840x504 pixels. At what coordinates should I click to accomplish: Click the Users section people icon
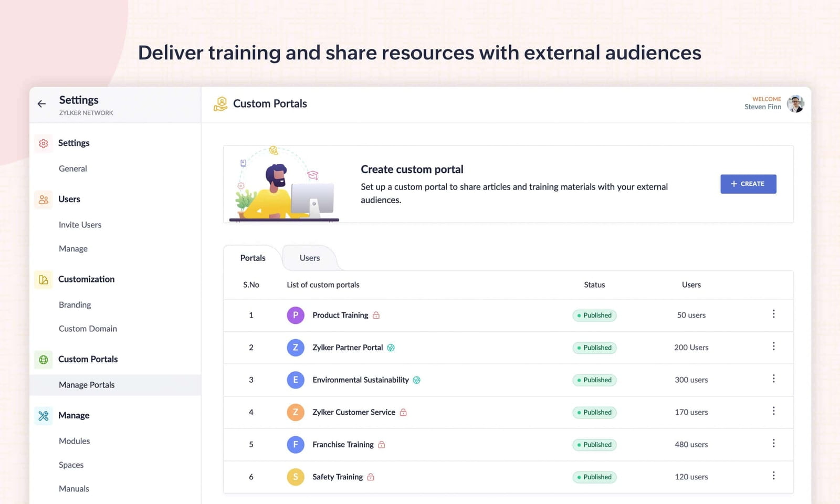[x=44, y=199]
